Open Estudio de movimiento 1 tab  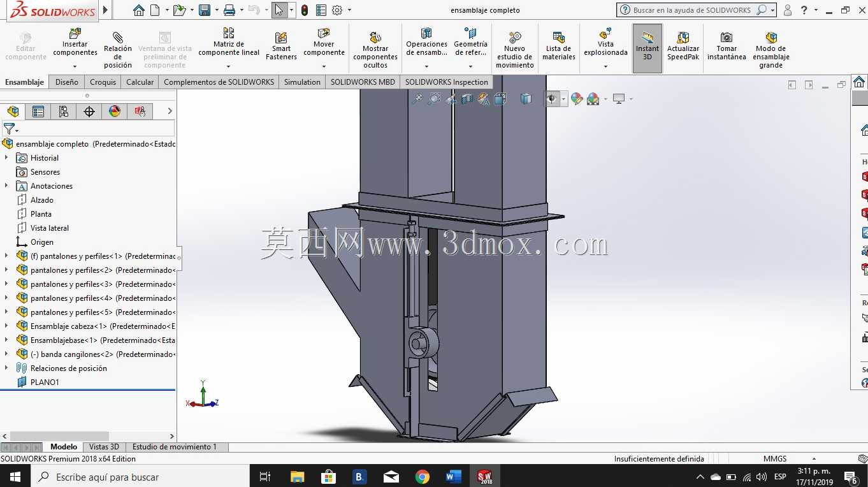pyautogui.click(x=175, y=447)
